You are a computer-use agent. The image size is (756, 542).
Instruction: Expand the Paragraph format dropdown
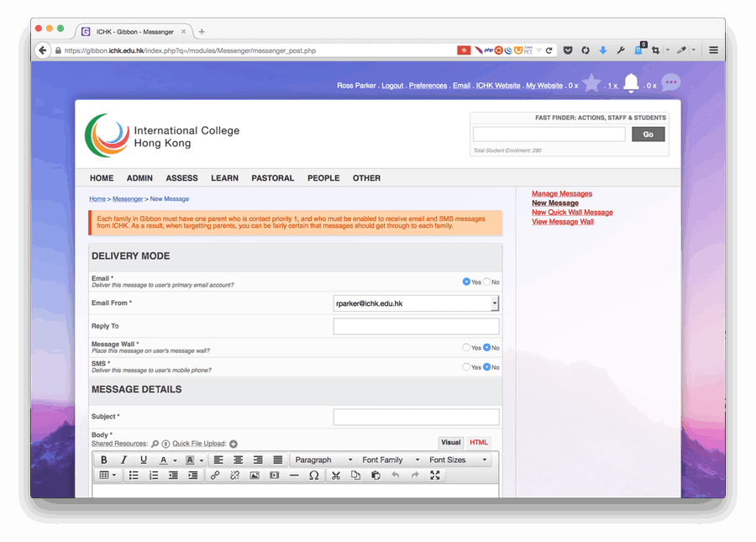click(323, 460)
